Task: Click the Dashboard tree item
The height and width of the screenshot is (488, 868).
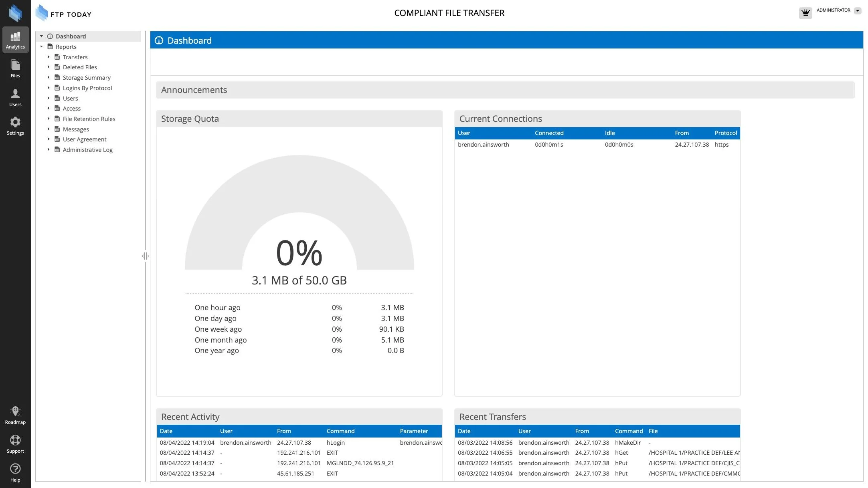Action: (x=71, y=36)
